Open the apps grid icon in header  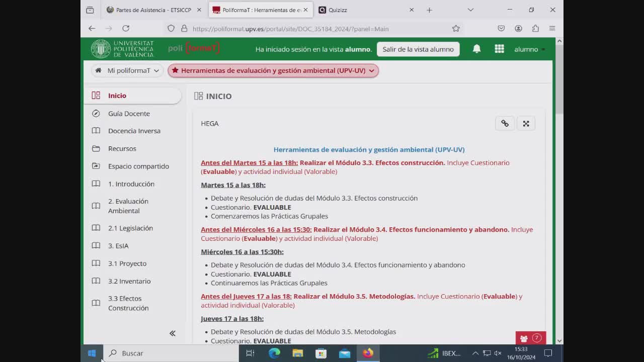tap(499, 49)
